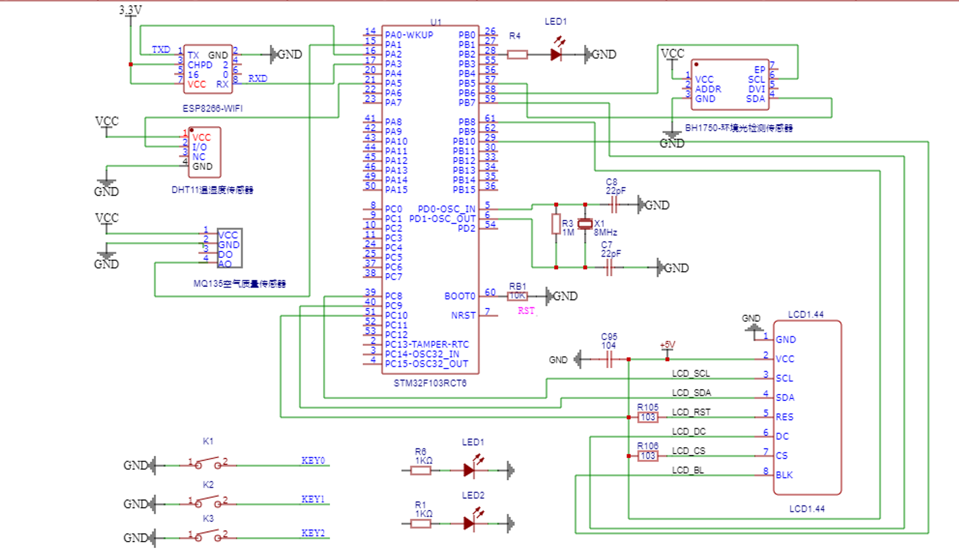The image size is (959, 560).
Task: Click the K2 push switch symbol
Action: pyautogui.click(x=208, y=502)
